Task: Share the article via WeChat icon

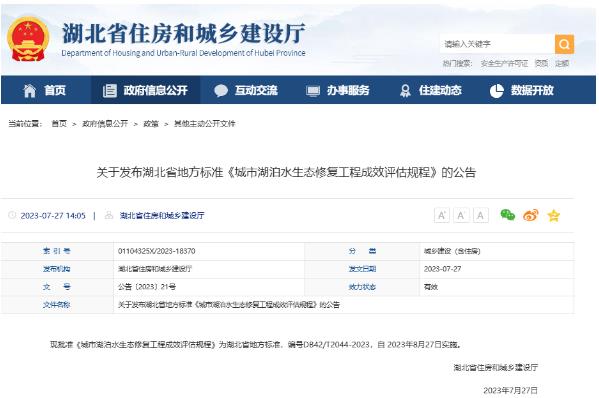Action: 507,215
